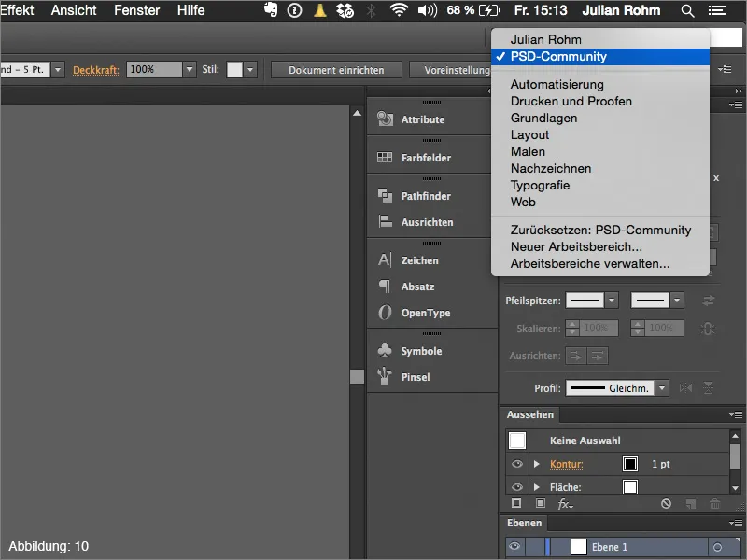Click the 1Password menu bar icon
Image resolution: width=747 pixels, height=560 pixels.
[294, 10]
